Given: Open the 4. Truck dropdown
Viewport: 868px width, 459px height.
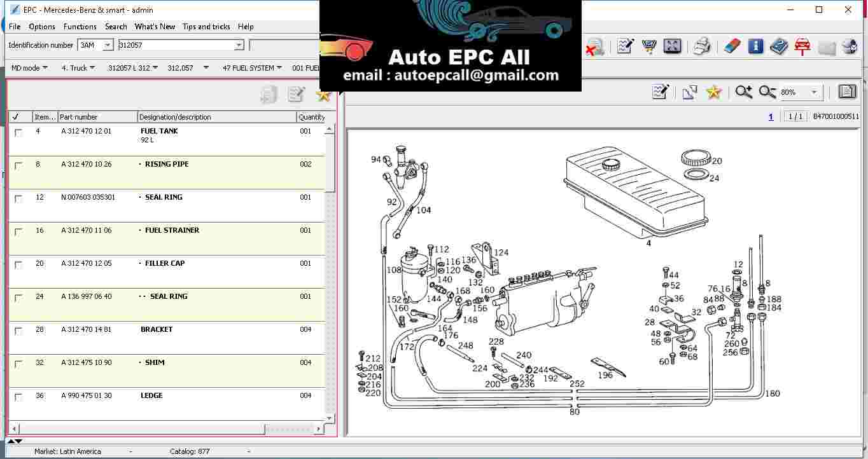Looking at the screenshot, I should coord(78,68).
